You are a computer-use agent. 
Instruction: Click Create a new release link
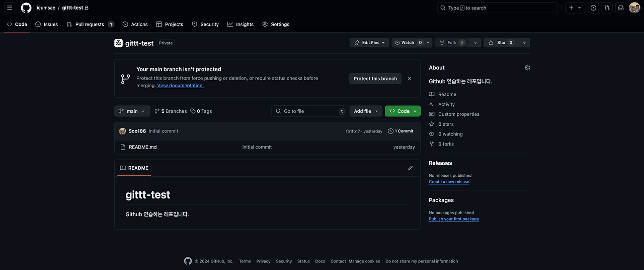pyautogui.click(x=449, y=182)
